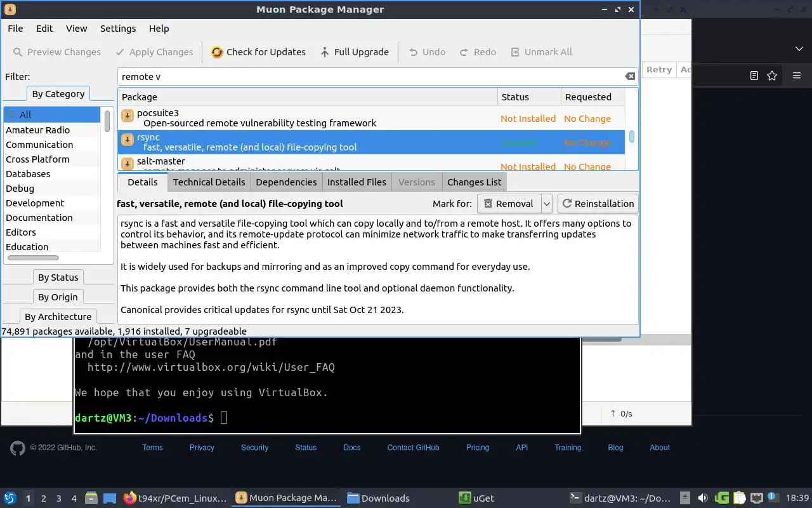Switch to the By Status filter tab
The width and height of the screenshot is (812, 508).
tap(58, 277)
